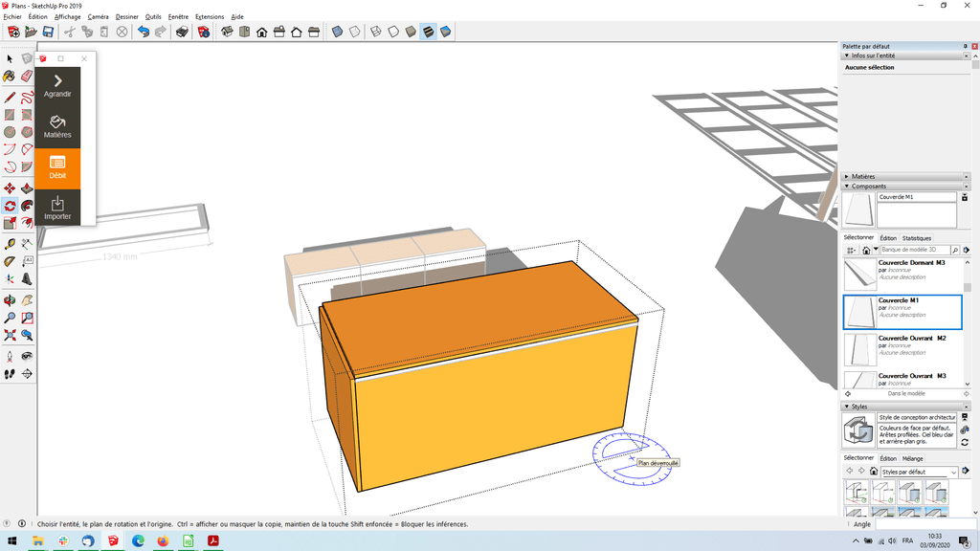Choose the Push/Pull tool
This screenshot has width=980, height=551.
click(x=27, y=188)
